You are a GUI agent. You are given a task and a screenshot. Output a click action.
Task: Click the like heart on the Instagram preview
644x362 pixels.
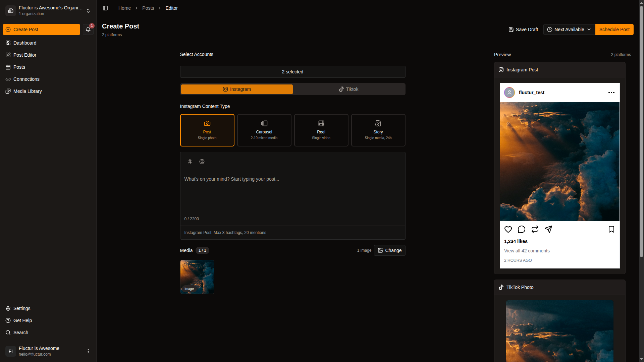coord(508,229)
